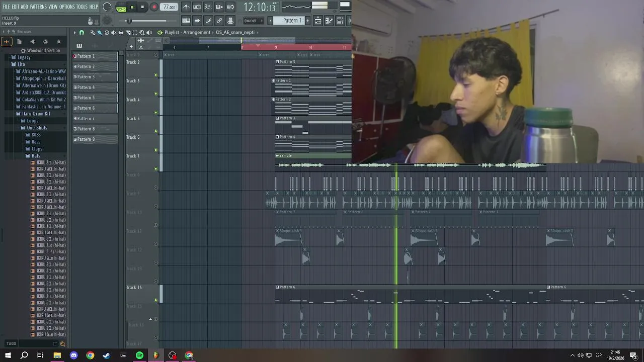Toggle the mute light on Track 7
This screenshot has height=362, width=644.
click(x=156, y=168)
